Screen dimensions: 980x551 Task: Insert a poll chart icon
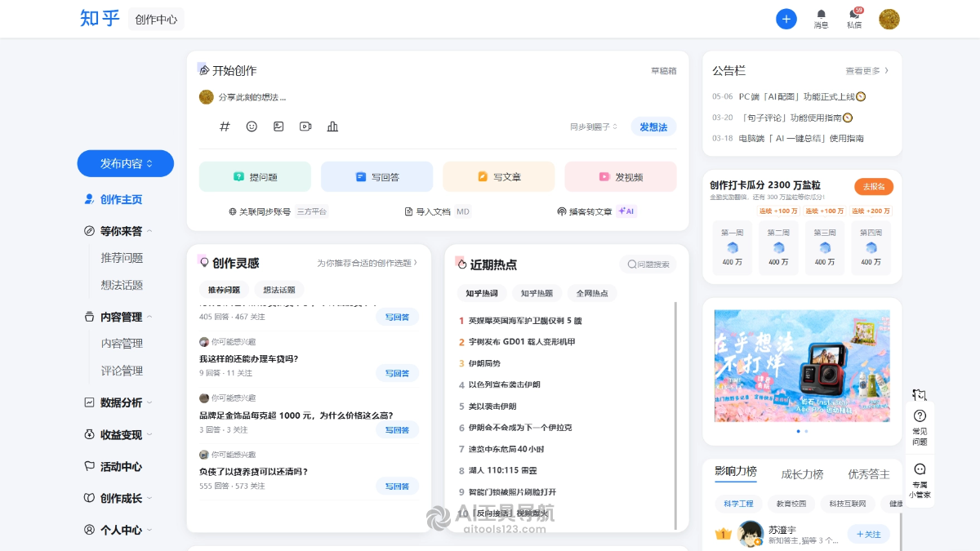pos(332,127)
